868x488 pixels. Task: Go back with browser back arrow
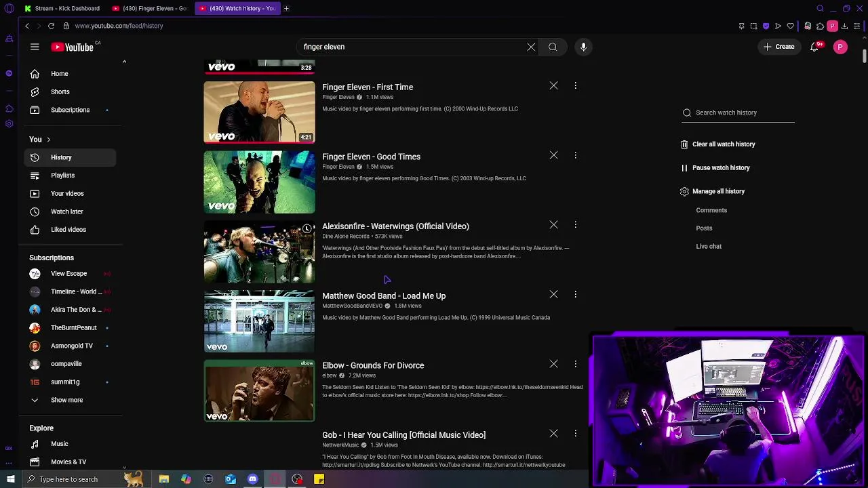(27, 26)
